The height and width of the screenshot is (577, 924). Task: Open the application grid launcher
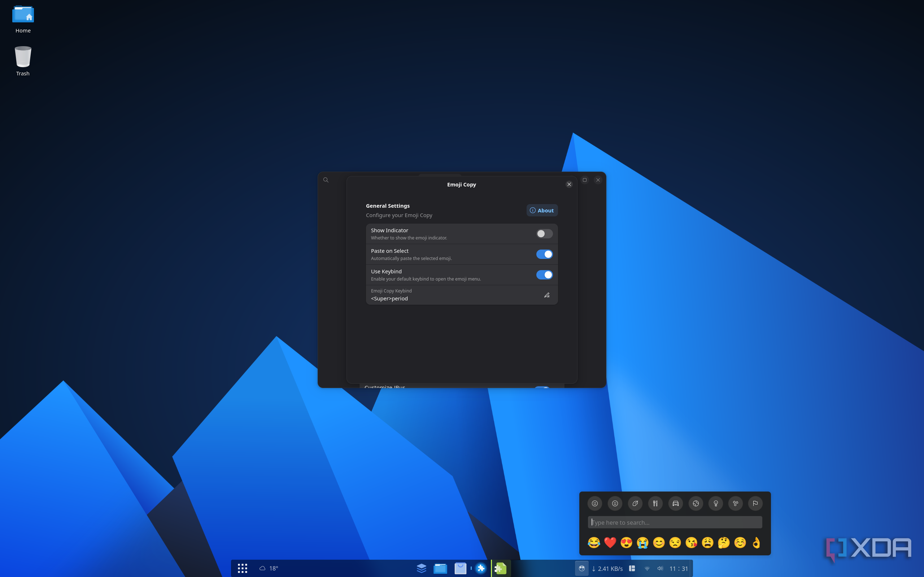(x=243, y=568)
